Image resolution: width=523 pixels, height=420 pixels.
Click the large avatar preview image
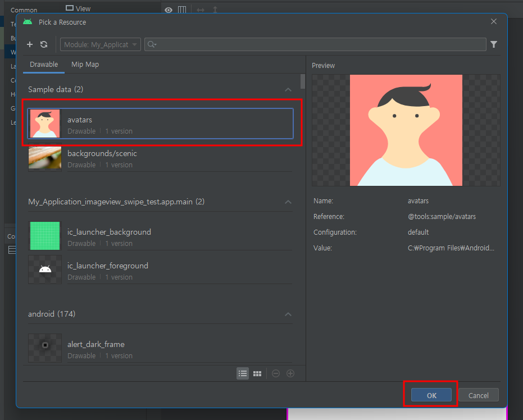406,130
